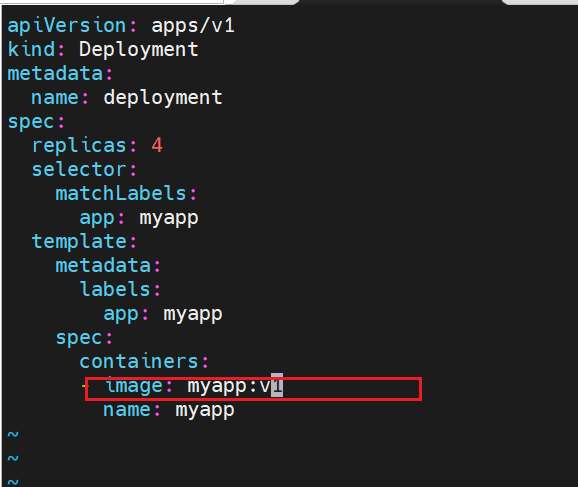Click the indented 'metadata:' under template
This screenshot has width=578, height=487.
(108, 265)
